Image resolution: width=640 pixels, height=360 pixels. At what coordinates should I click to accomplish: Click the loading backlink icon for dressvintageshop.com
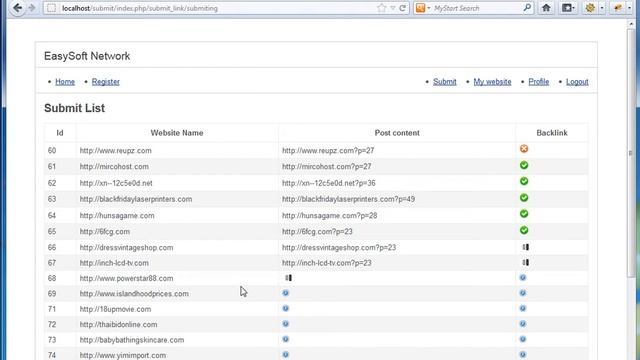(526, 247)
